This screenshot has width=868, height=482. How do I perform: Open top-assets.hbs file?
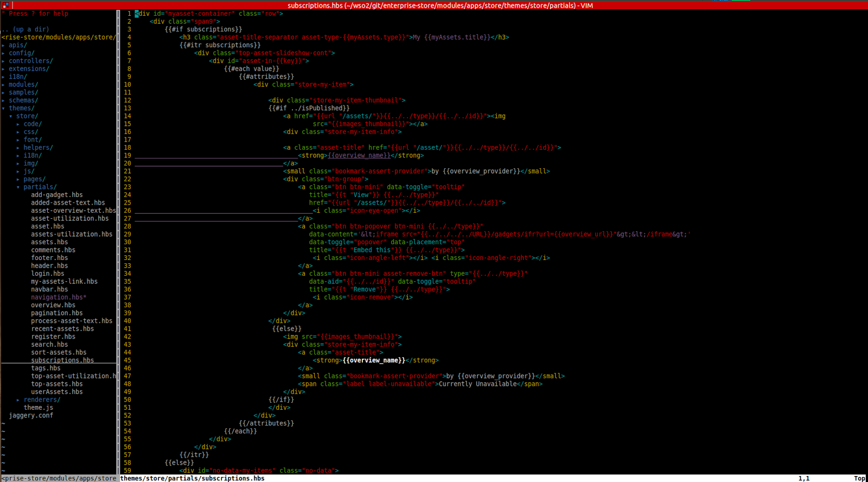coord(57,384)
